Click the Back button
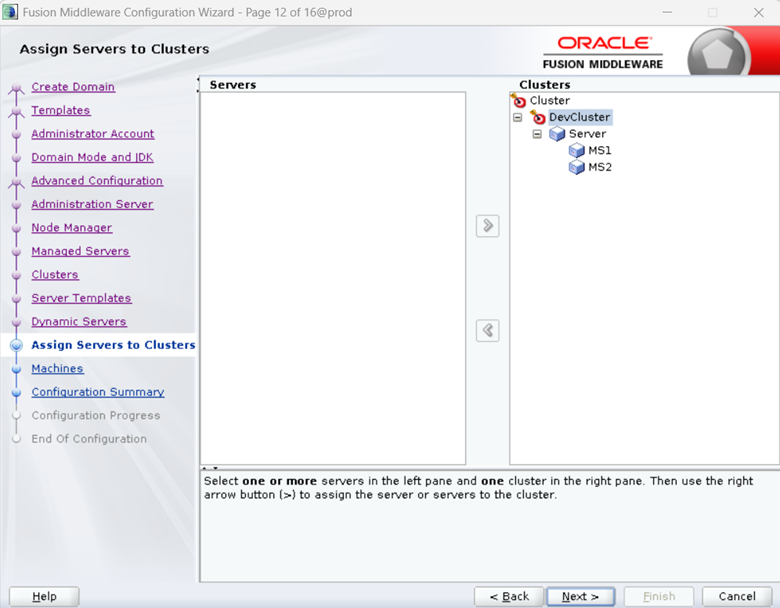 tap(509, 596)
